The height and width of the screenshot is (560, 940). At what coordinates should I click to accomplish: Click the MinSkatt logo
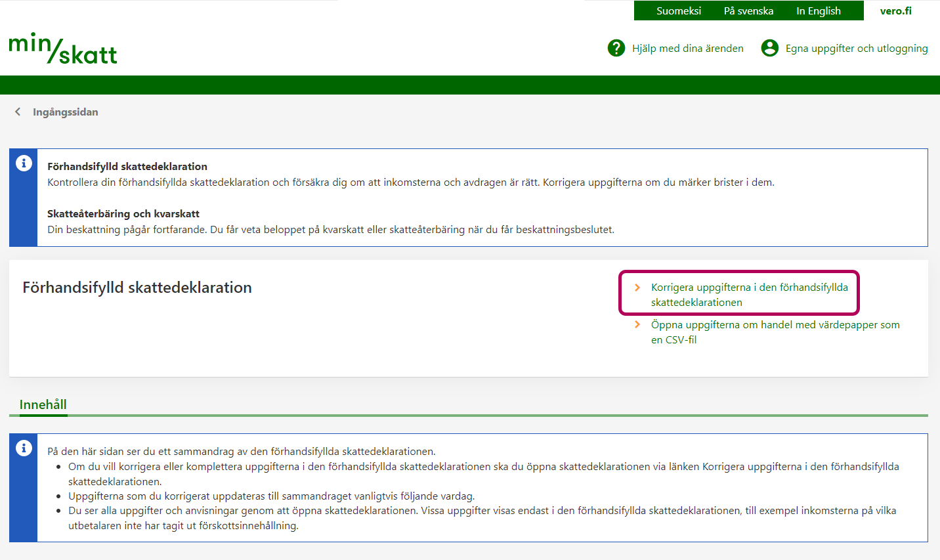point(63,49)
